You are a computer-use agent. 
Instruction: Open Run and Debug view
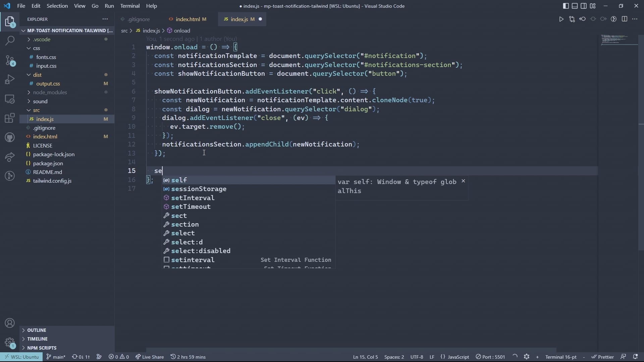(x=10, y=79)
